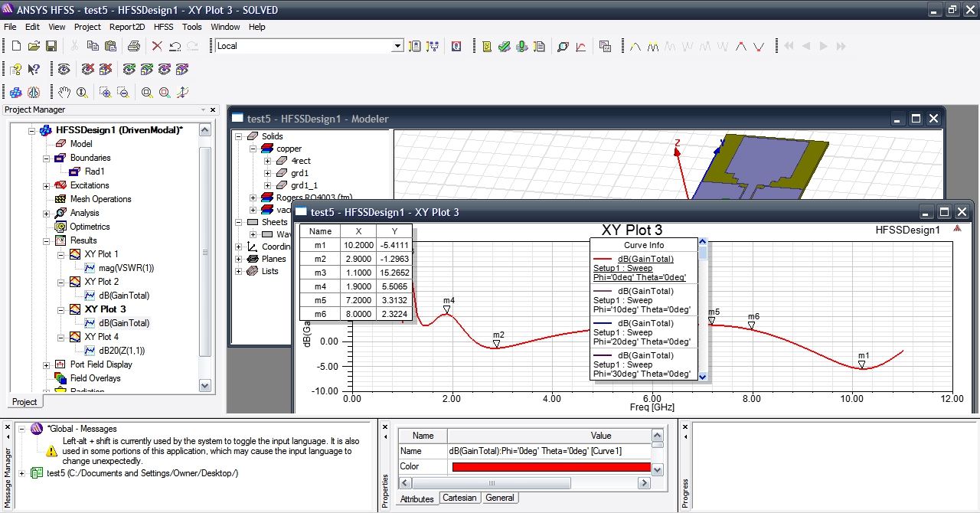Viewport: 980px width, 513px height.
Task: Click the red X Delete icon
Action: (157, 46)
